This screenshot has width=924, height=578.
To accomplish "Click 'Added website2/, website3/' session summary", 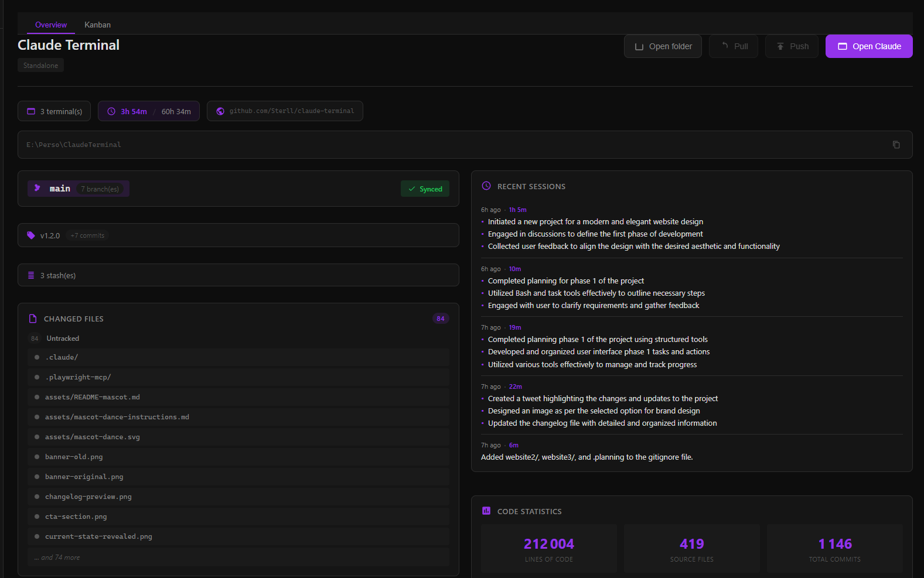I will tap(587, 457).
